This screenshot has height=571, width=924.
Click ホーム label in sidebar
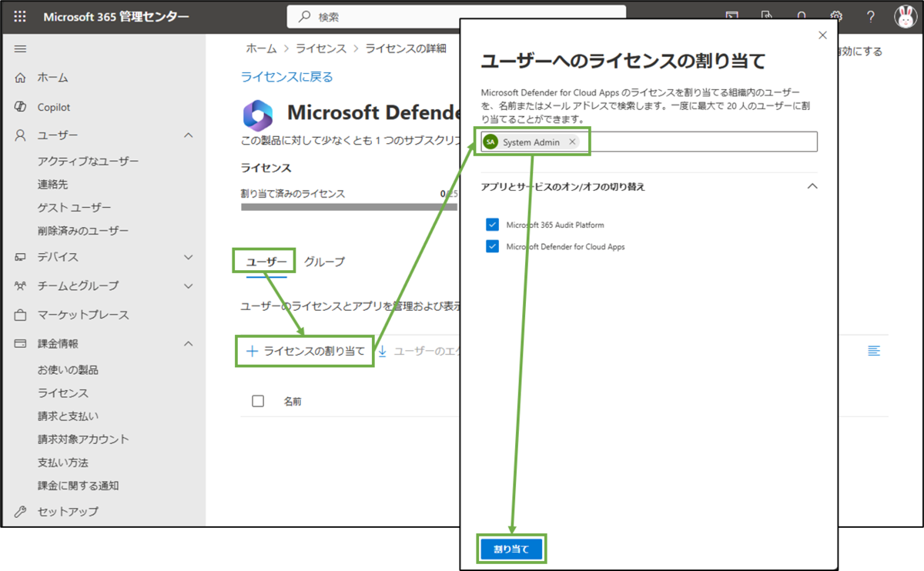pyautogui.click(x=53, y=78)
